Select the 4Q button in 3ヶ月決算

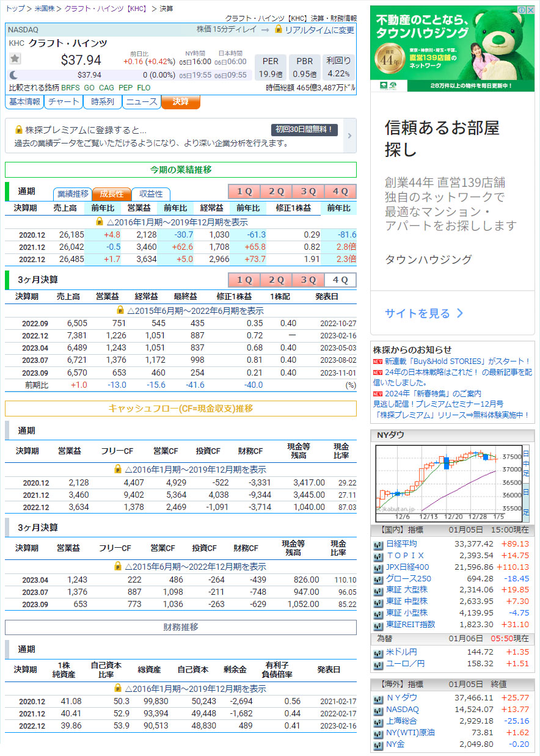(x=340, y=280)
